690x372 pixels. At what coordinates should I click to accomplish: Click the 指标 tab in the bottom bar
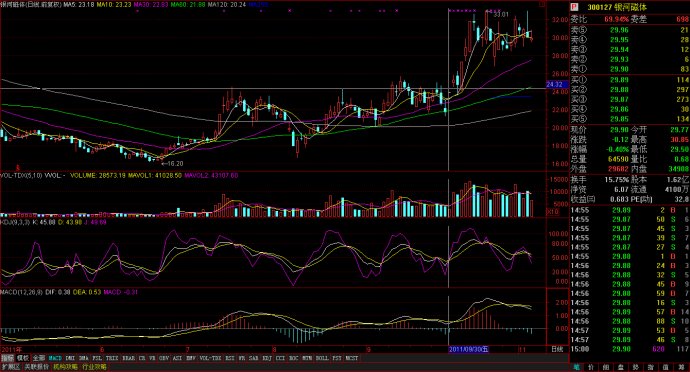point(7,358)
